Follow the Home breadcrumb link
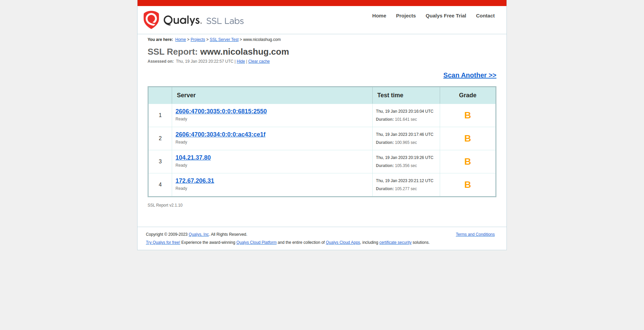Screen dimensions: 644x330 (x=180, y=40)
